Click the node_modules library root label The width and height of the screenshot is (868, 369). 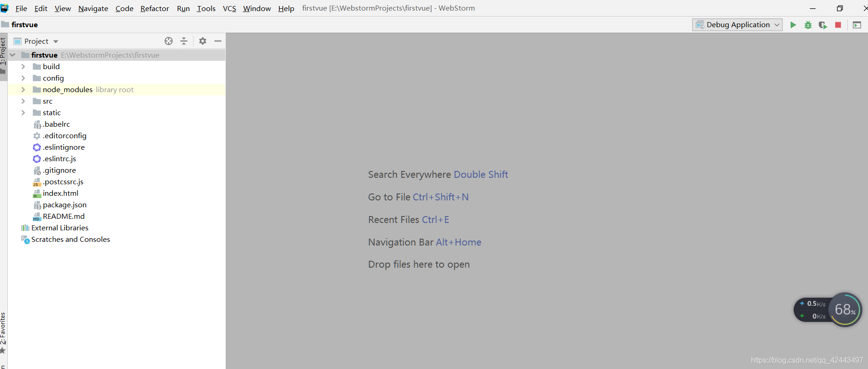pyautogui.click(x=115, y=89)
